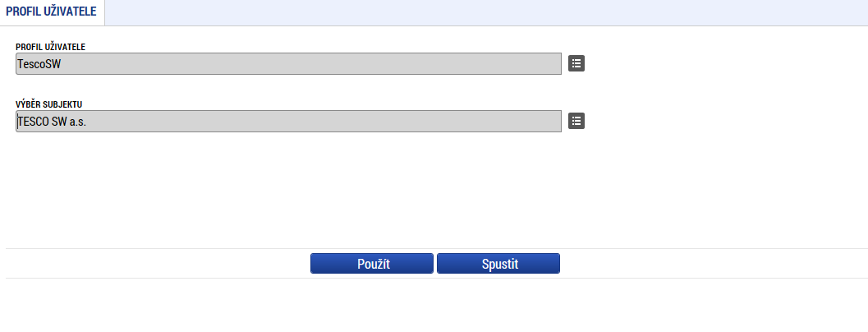Focus the Výběr subjektu field with TESCO SW a.s.
This screenshot has width=868, height=332.
[288, 121]
